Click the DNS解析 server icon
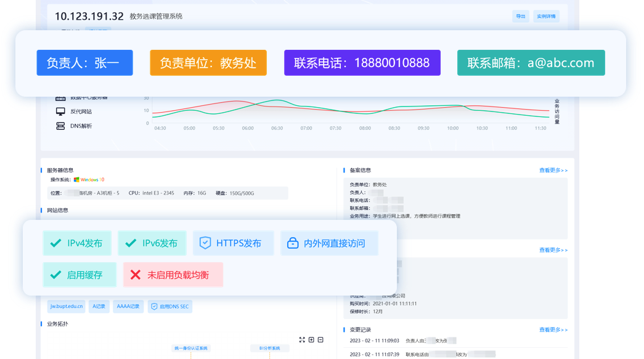This screenshot has width=644, height=359. pyautogui.click(x=60, y=126)
